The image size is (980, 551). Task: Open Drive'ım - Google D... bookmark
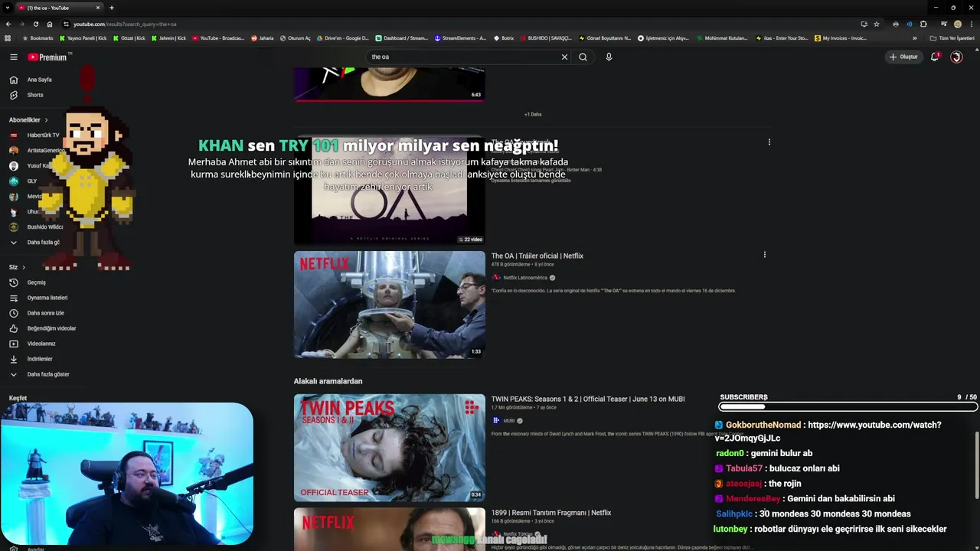(343, 38)
